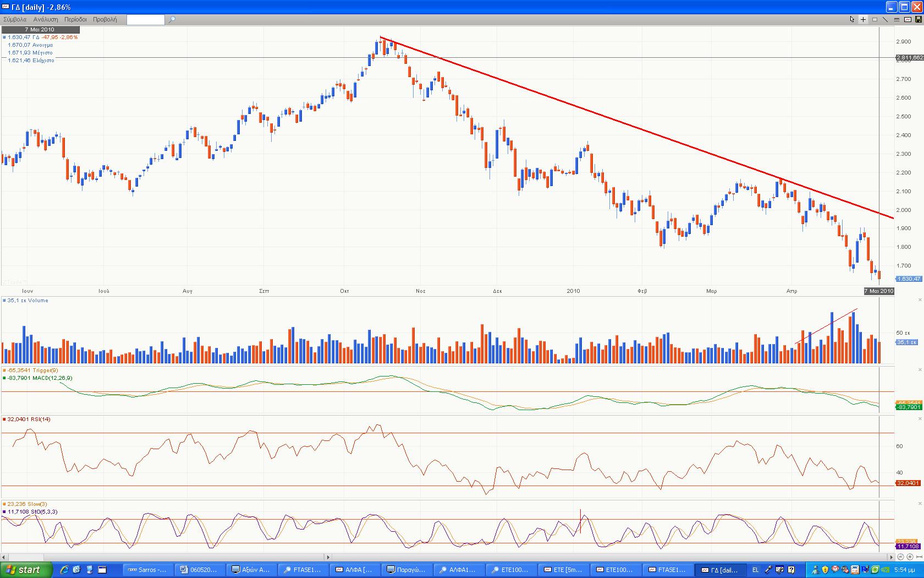Viewport: 924px width, 578px height.
Task: Open the chart type icon
Action: pyautogui.click(x=908, y=19)
